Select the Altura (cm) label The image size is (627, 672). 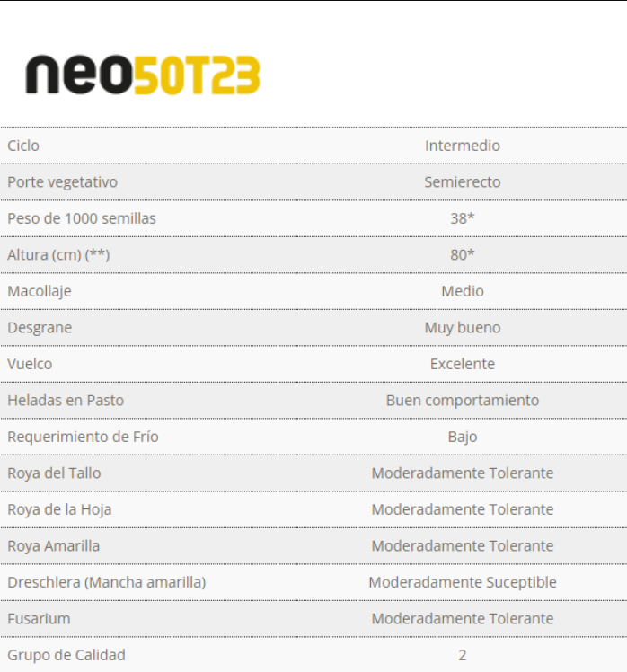click(x=58, y=255)
